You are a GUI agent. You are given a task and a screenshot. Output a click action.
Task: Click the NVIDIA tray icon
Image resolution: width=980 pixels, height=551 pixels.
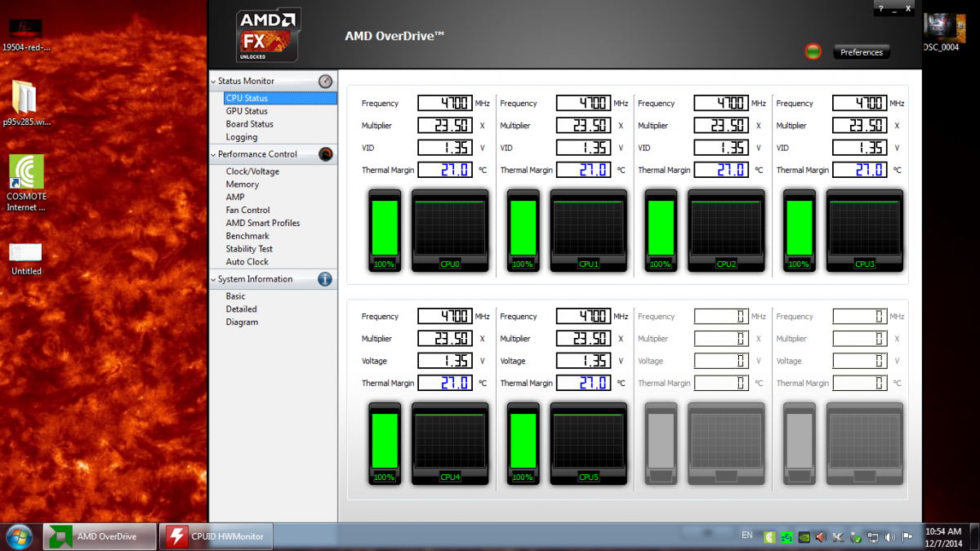tap(804, 537)
